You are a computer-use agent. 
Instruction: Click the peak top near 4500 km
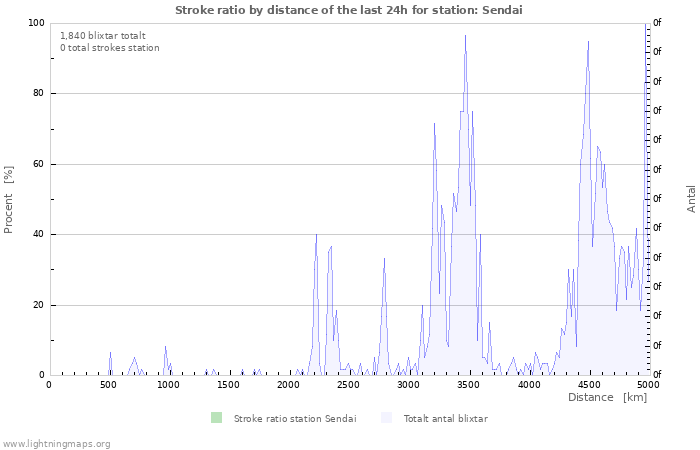click(588, 42)
